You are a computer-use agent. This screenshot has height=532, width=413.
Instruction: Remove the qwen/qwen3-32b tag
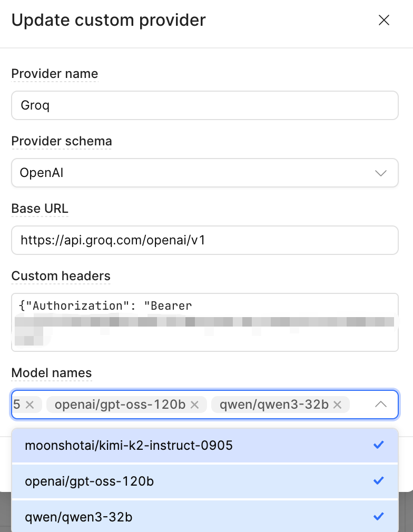pyautogui.click(x=338, y=405)
